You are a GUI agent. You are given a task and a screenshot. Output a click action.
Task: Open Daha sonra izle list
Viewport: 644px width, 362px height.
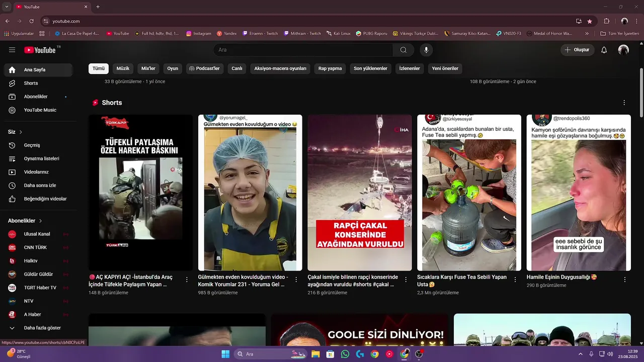tap(38, 186)
